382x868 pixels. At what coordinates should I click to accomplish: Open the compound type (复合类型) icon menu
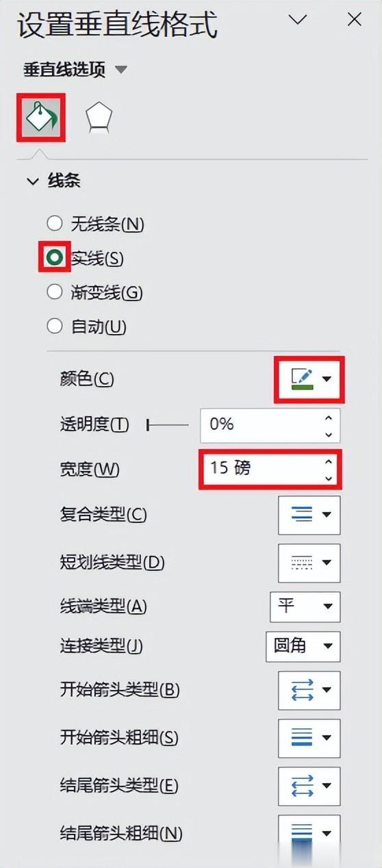tap(309, 514)
